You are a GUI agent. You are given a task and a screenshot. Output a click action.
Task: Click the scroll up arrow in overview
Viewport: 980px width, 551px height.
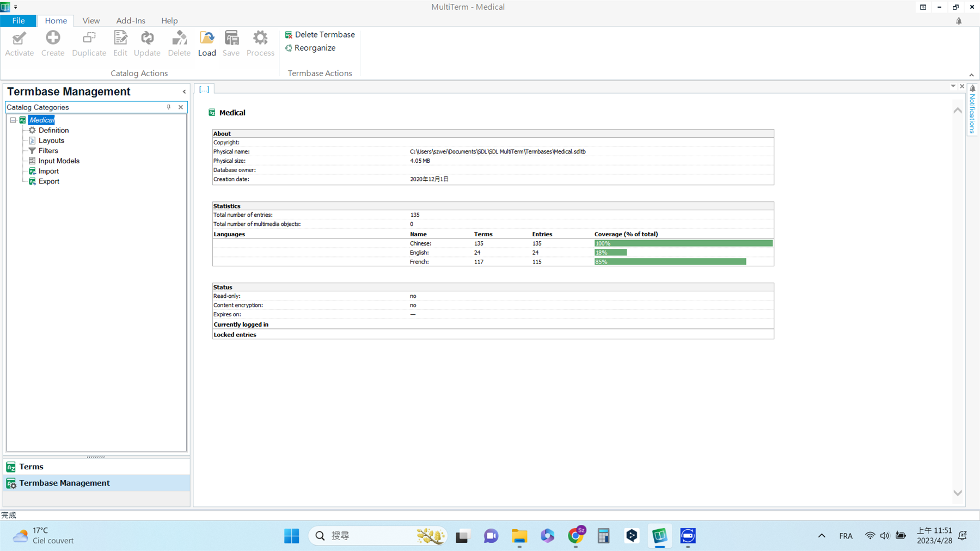(x=958, y=111)
